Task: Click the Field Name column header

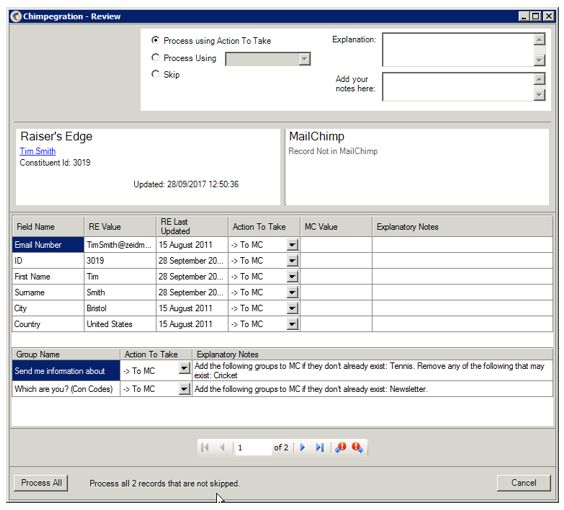Action: (x=48, y=227)
